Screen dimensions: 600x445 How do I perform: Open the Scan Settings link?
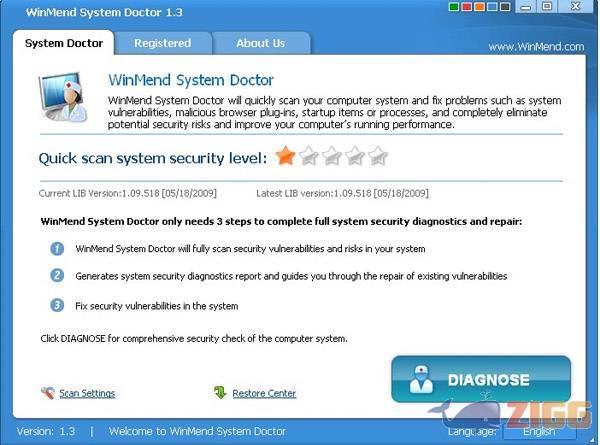87,393
